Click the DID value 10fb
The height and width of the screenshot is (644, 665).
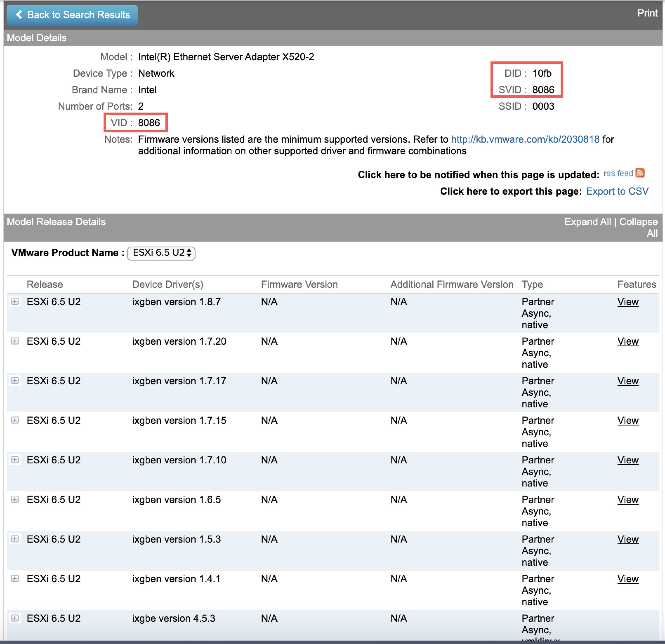542,73
